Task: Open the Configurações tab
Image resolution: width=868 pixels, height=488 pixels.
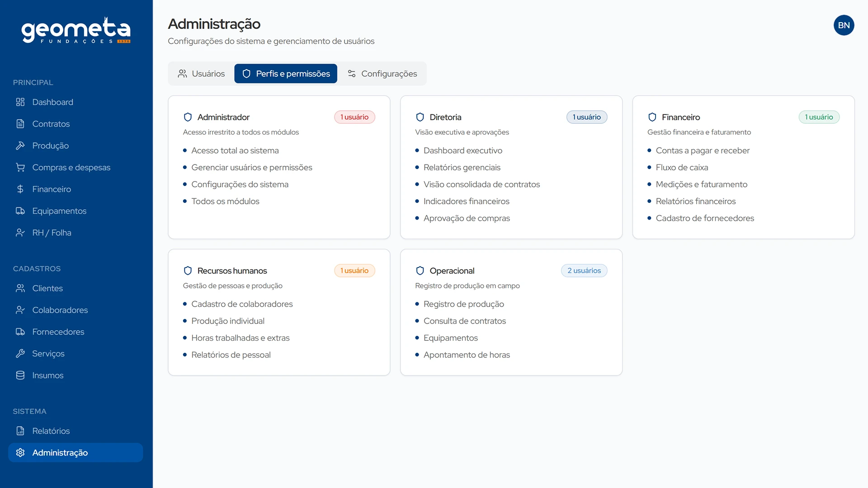Action: (382, 74)
